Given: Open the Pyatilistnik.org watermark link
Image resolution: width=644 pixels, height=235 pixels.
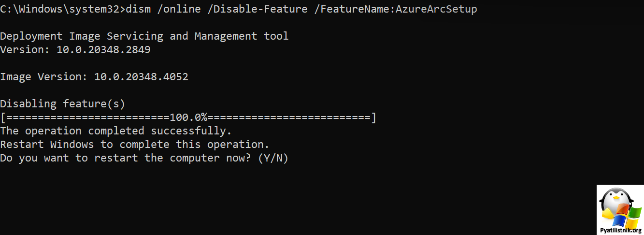Looking at the screenshot, I should click(620, 231).
